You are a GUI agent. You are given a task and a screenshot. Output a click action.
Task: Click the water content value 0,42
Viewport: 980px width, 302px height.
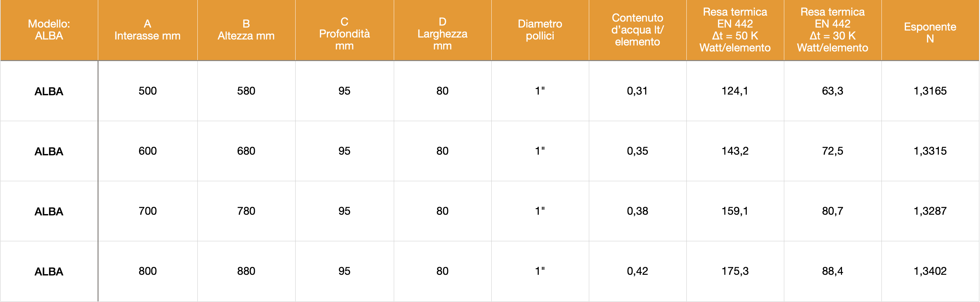point(638,271)
